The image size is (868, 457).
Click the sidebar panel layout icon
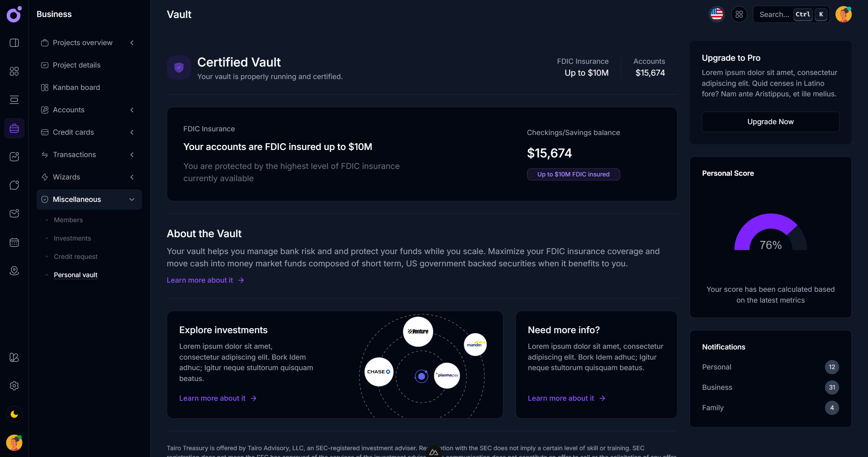[14, 43]
